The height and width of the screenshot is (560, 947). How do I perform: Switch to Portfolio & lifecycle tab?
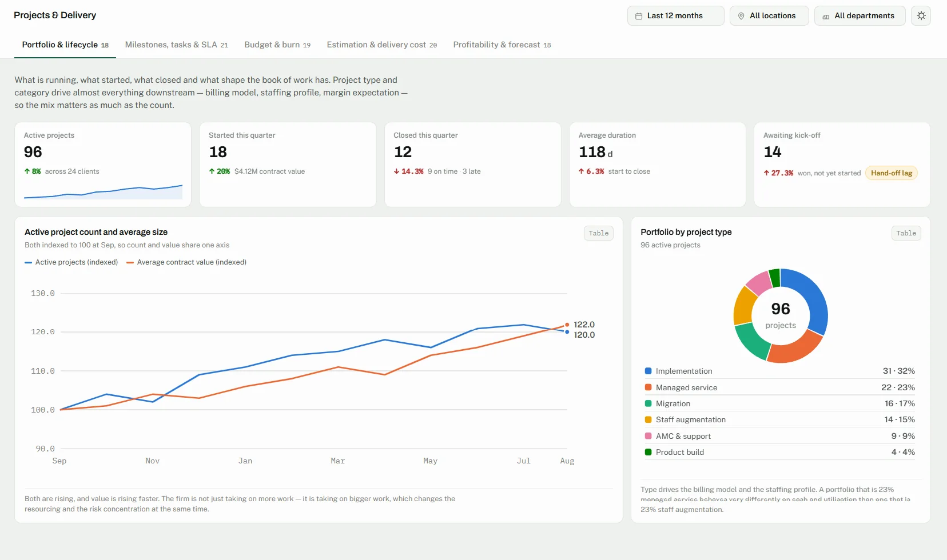(65, 45)
